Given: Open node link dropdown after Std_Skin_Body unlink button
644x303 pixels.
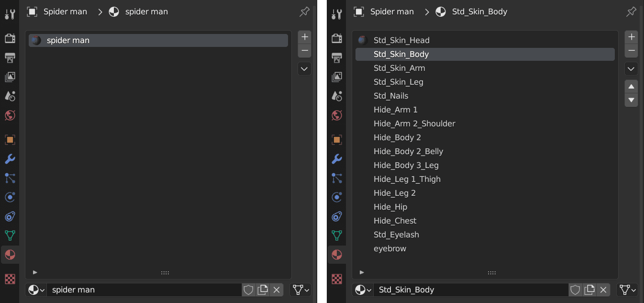Looking at the screenshot, I should click(627, 290).
